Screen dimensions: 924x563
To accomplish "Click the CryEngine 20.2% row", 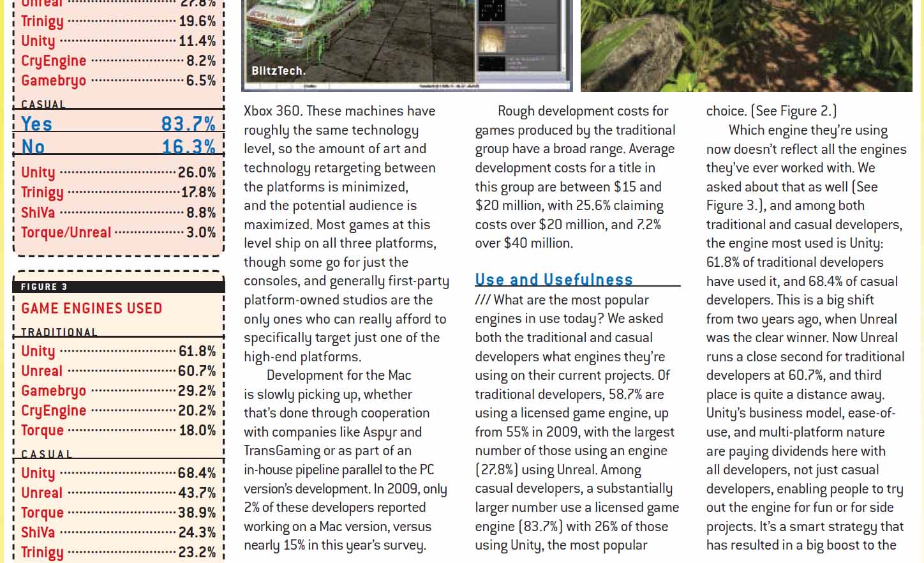I will [x=119, y=410].
